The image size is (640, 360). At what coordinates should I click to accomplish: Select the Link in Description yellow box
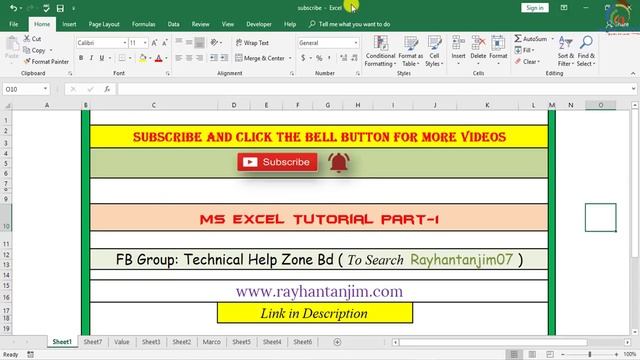(x=315, y=313)
